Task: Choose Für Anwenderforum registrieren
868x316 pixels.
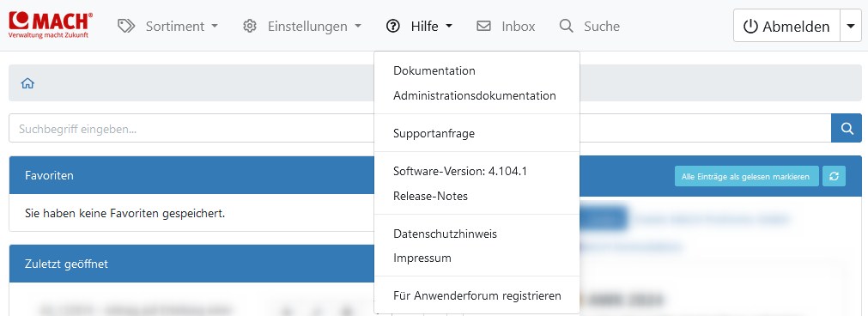Action: (x=476, y=296)
